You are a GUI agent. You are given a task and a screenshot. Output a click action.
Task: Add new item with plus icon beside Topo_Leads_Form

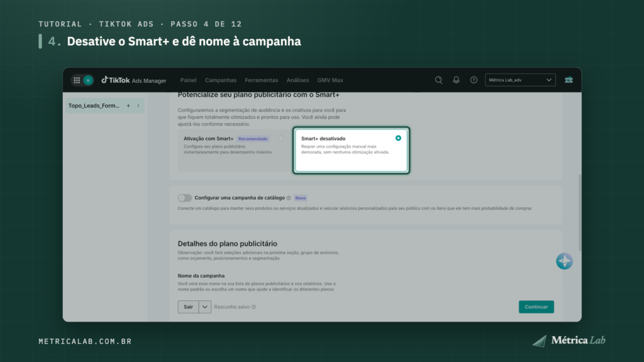click(128, 106)
